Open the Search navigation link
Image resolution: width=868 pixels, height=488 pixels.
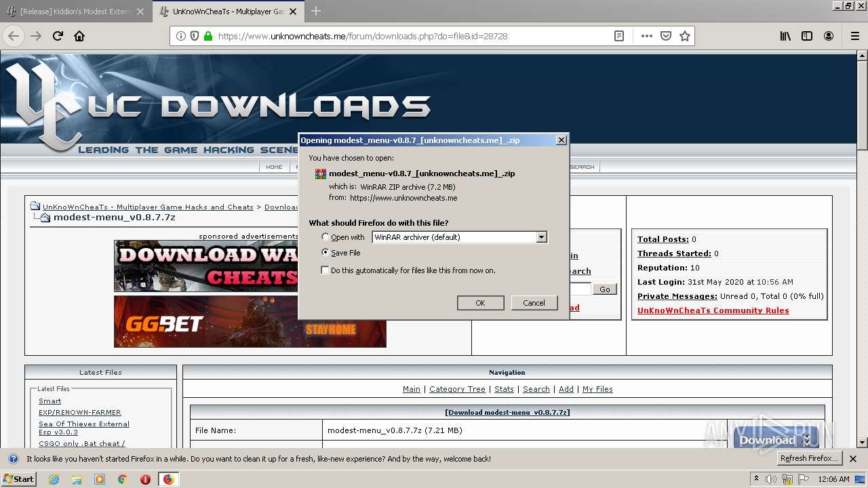536,389
